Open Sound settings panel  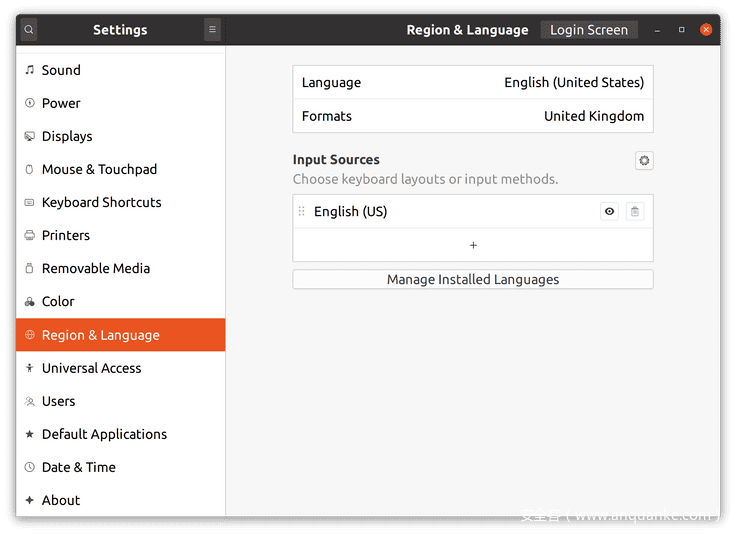(x=61, y=70)
